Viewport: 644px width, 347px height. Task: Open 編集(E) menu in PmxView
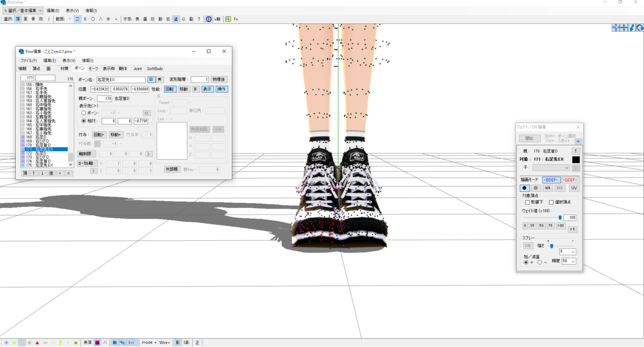point(53,10)
